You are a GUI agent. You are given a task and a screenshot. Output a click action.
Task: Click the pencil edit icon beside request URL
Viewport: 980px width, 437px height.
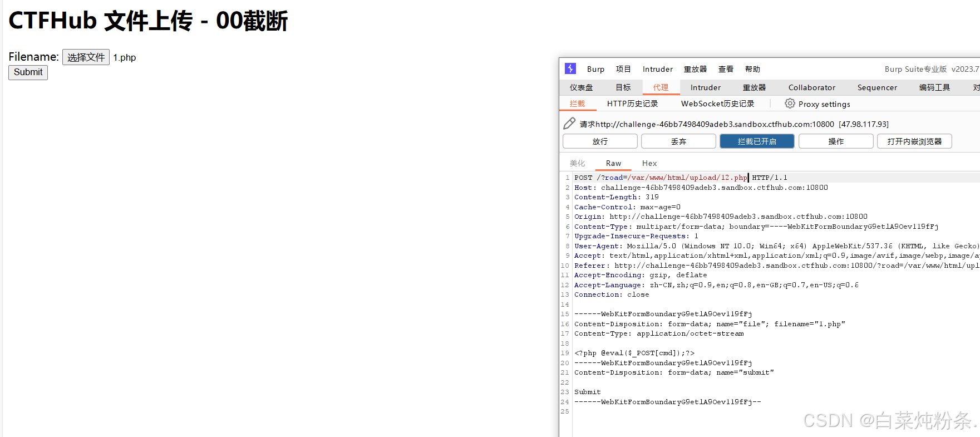tap(569, 124)
